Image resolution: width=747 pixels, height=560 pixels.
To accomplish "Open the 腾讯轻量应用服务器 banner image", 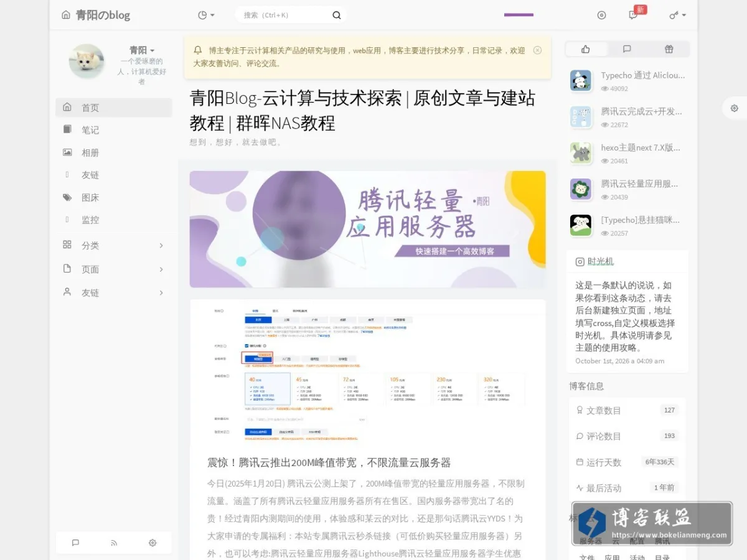I will pyautogui.click(x=367, y=229).
